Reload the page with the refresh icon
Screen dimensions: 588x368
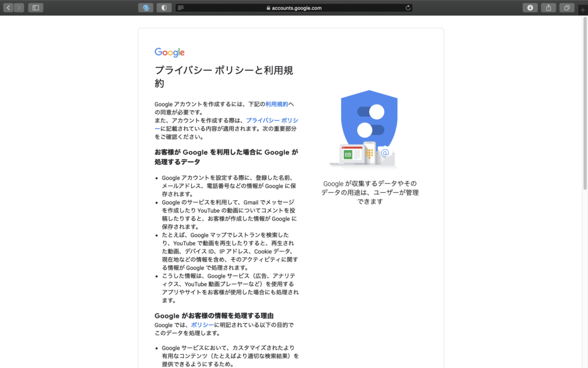(408, 7)
